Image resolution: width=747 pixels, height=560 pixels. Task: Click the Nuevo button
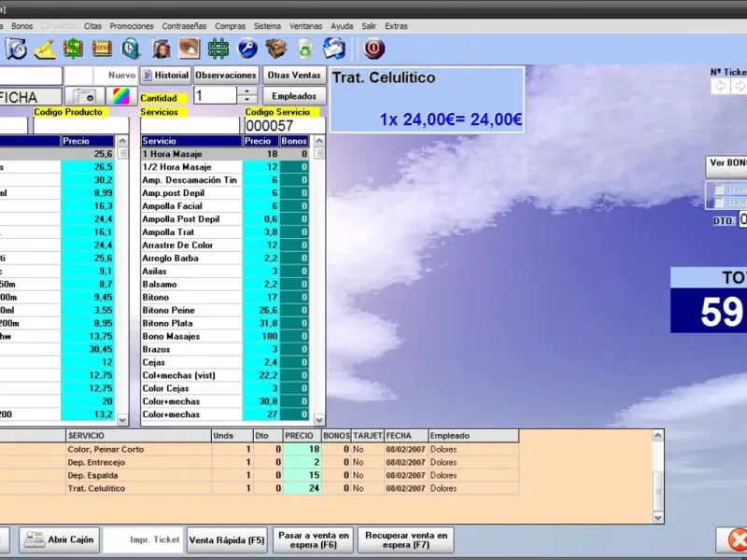coord(115,76)
